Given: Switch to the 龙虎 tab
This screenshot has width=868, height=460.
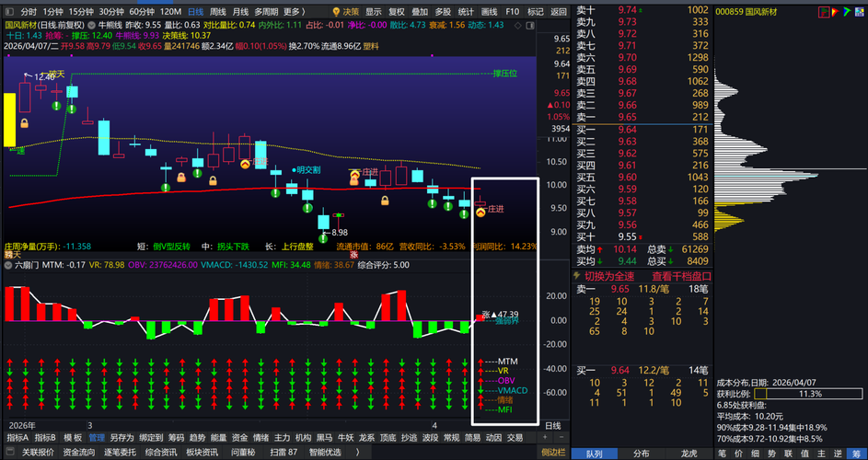Looking at the screenshot, I should 689,454.
